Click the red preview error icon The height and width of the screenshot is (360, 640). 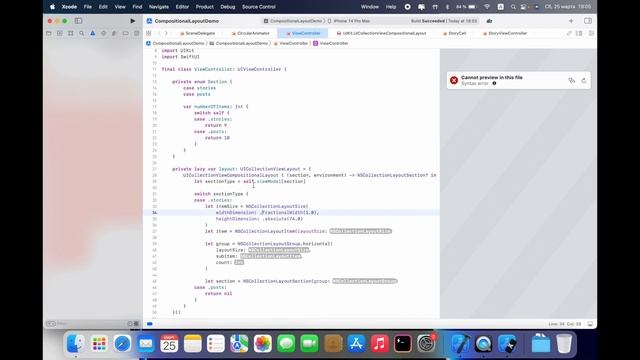[x=454, y=80]
